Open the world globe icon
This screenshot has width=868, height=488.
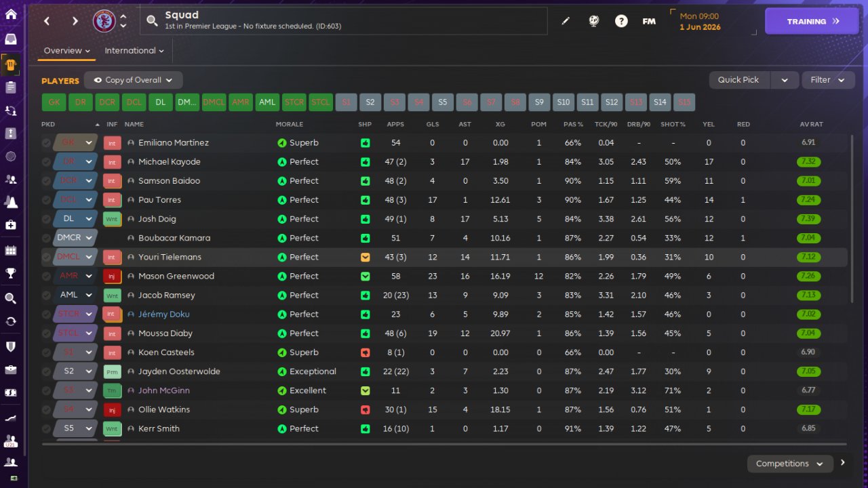pos(593,21)
